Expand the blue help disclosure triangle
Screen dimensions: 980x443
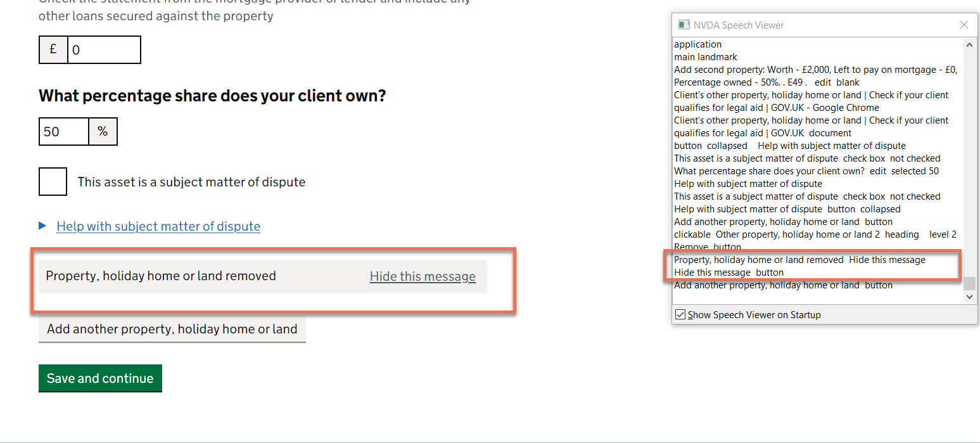42,226
